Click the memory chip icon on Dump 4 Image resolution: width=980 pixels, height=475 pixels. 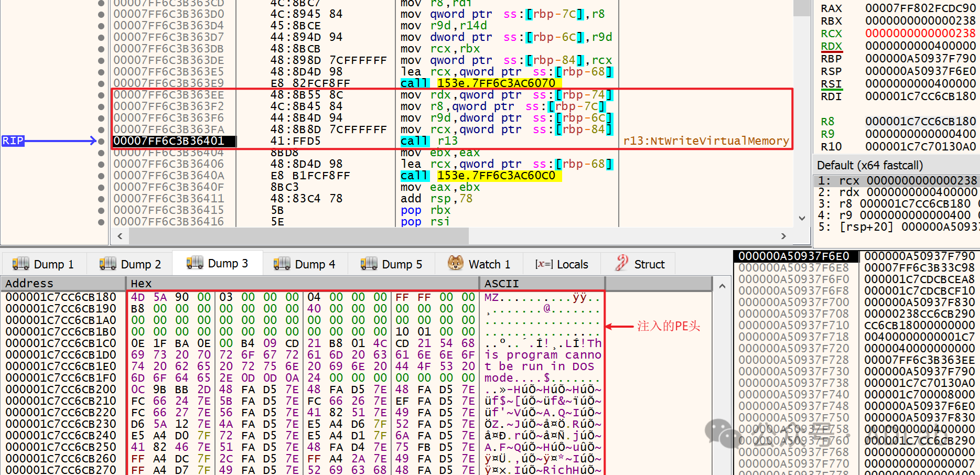[x=282, y=263]
